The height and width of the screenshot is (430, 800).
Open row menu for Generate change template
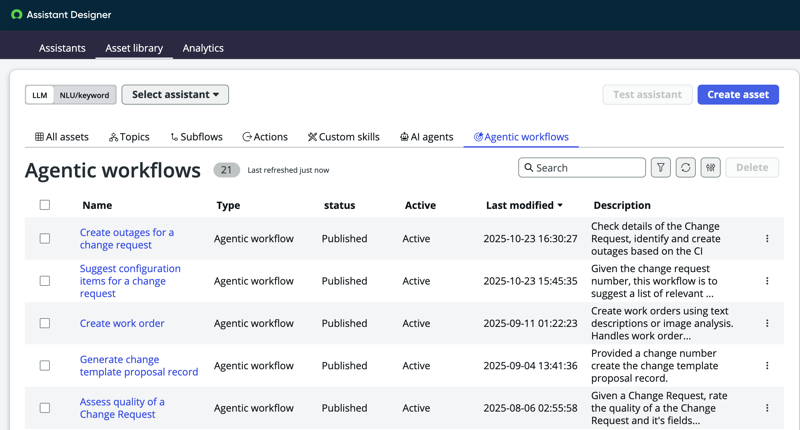point(767,365)
